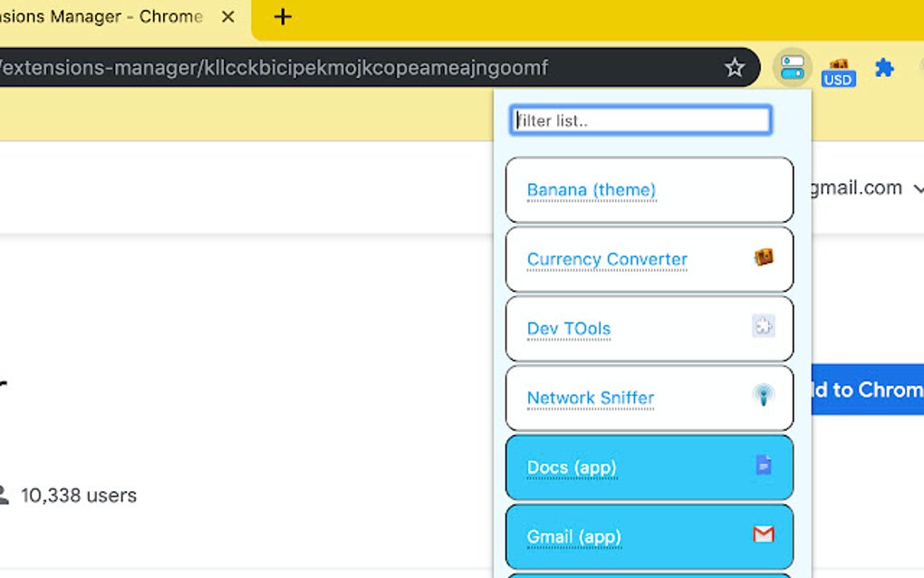
Task: Click the blue puzzle piece extensions icon
Action: 883,68
